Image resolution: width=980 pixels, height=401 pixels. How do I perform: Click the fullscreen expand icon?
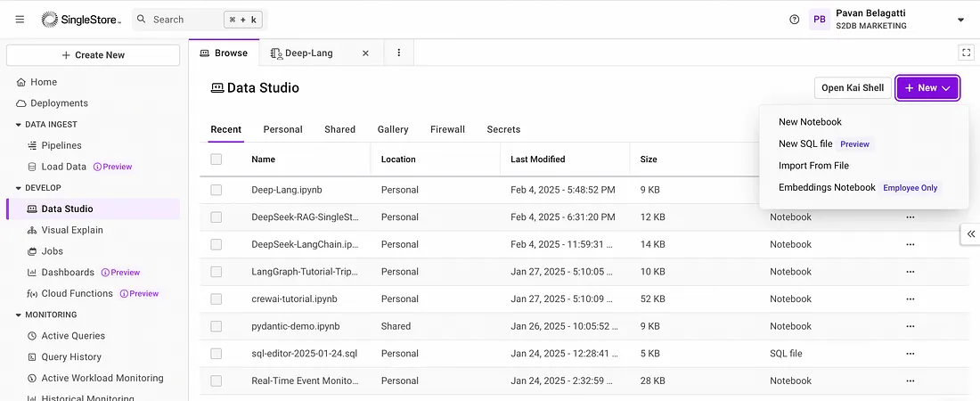[967, 53]
